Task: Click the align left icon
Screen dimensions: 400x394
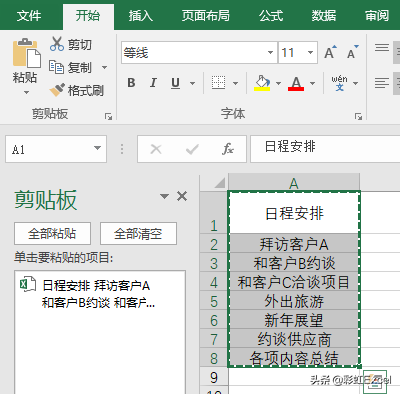Action: tap(382, 83)
